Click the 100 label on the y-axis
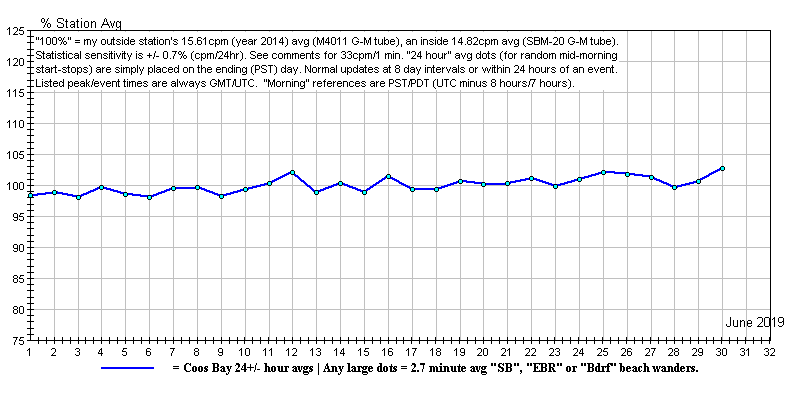800x400 pixels. pos(14,186)
